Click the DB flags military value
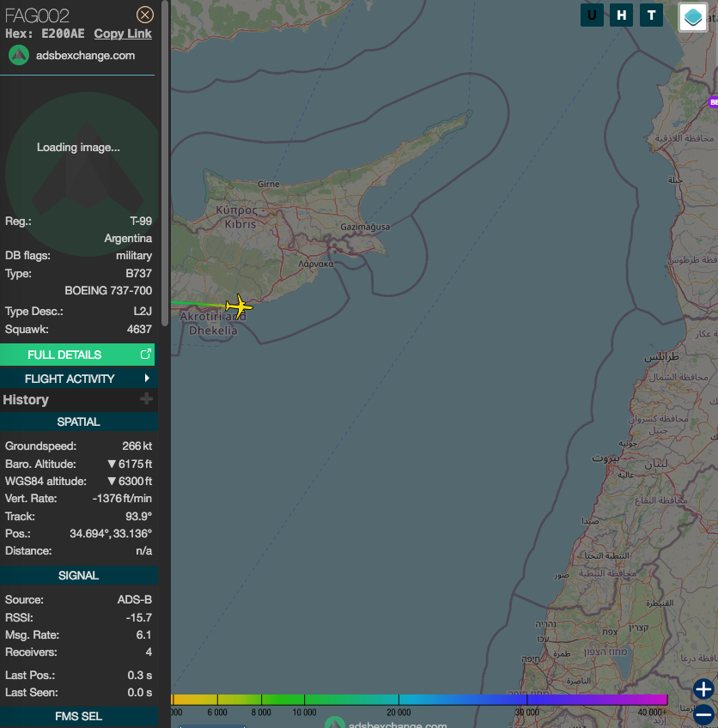 [134, 255]
